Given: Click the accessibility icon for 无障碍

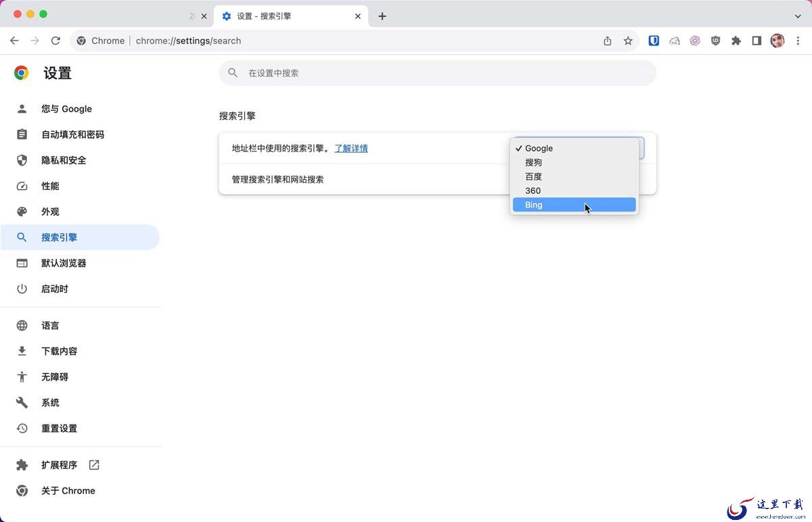Looking at the screenshot, I should pos(22,377).
